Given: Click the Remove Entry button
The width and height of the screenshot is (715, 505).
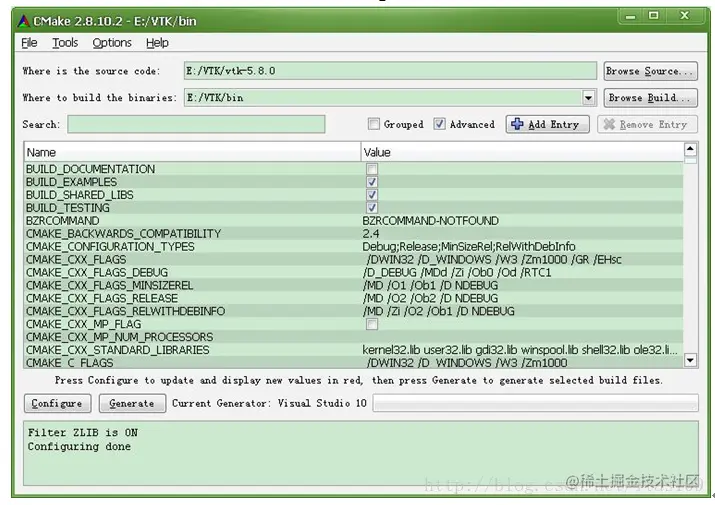Looking at the screenshot, I should (x=647, y=124).
